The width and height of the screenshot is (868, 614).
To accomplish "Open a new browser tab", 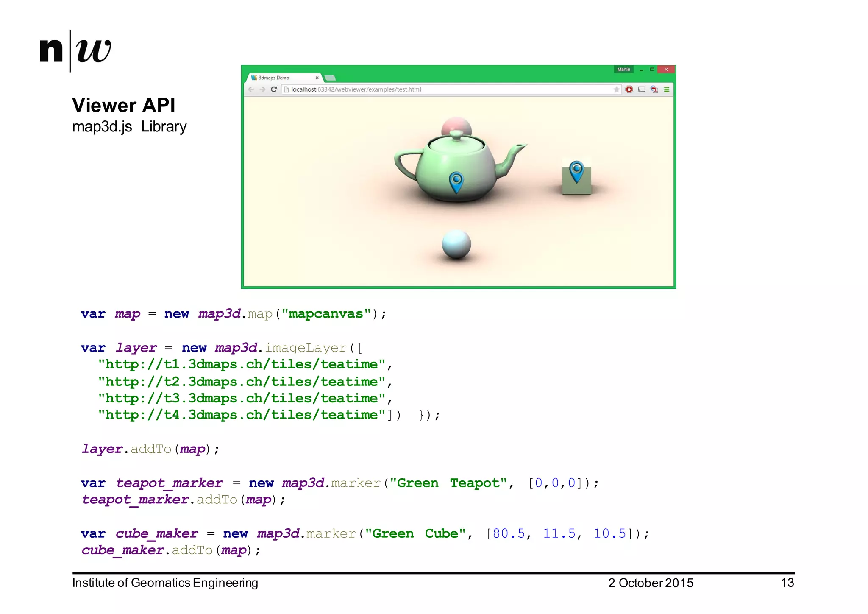I will (330, 78).
